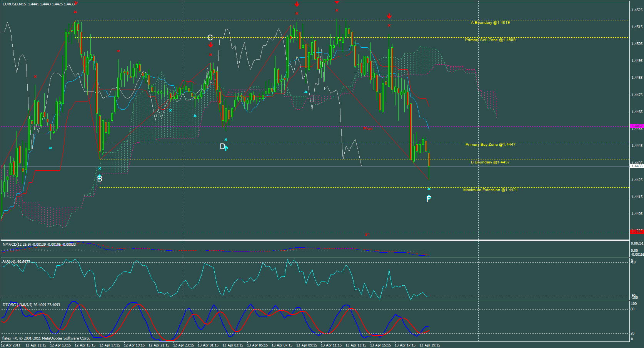Click the Maximum Extension @1.4421 label

491,190
